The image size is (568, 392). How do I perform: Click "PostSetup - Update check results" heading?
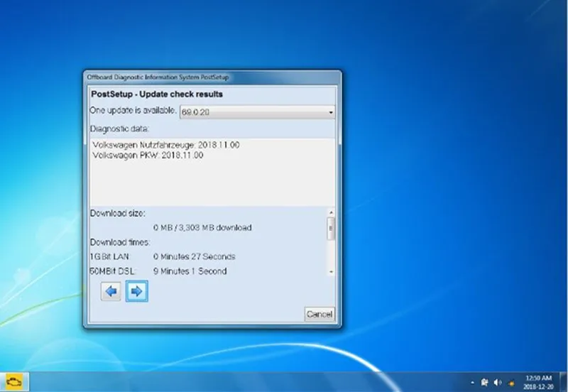(x=157, y=94)
